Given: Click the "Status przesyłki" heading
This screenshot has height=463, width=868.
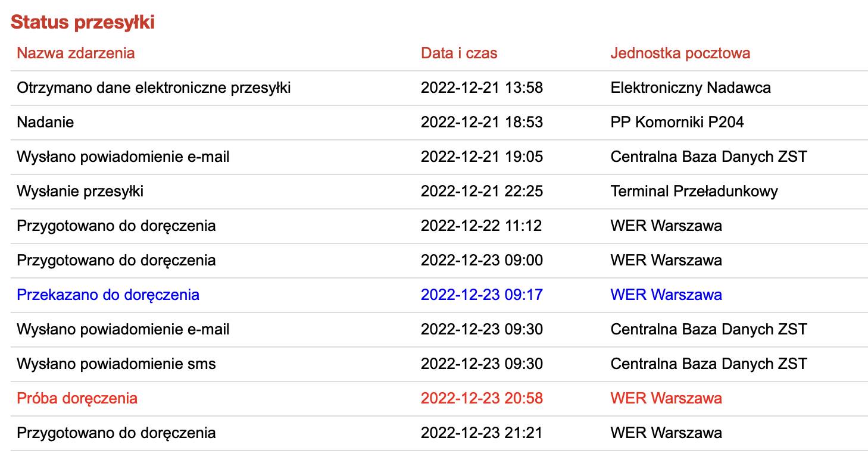Looking at the screenshot, I should [x=83, y=22].
